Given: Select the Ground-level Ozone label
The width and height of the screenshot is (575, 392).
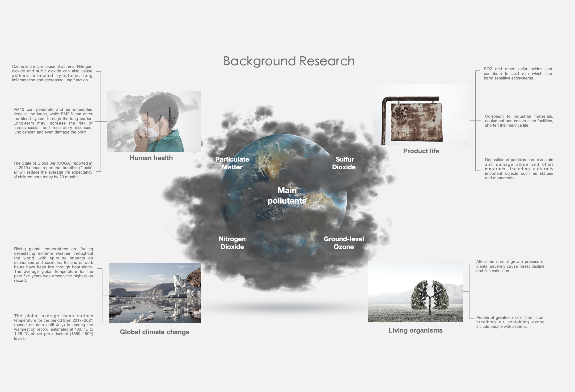Looking at the screenshot, I should tap(344, 243).
